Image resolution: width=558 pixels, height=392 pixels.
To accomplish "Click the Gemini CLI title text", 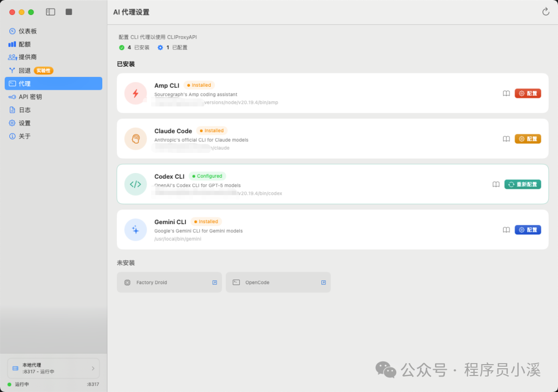I will point(171,222).
